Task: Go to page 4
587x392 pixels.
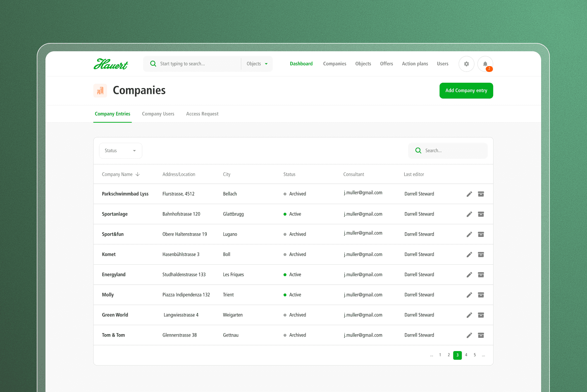Action: coord(466,355)
